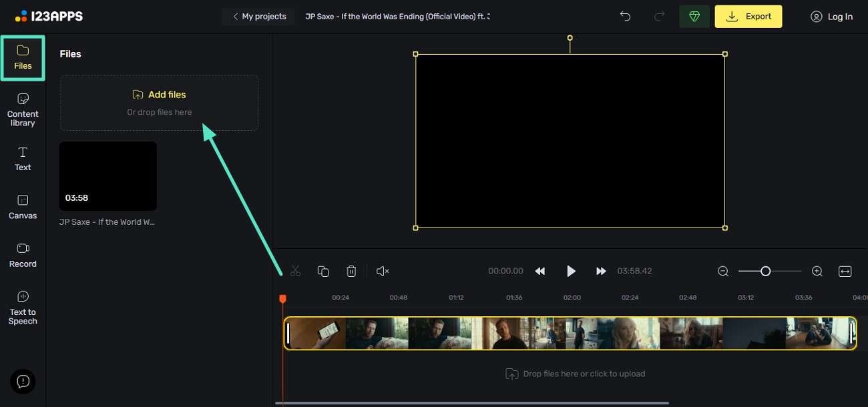Redo the last action
Screen dimensions: 868x407
click(x=658, y=17)
